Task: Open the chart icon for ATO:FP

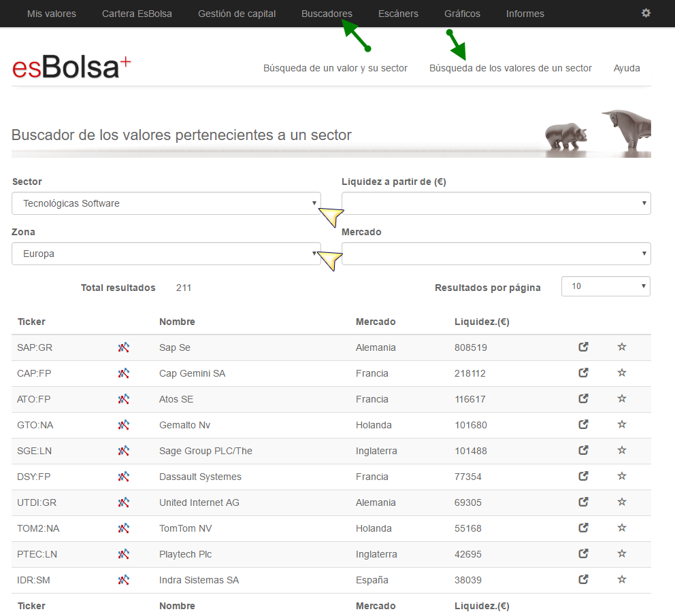Action: tap(124, 398)
